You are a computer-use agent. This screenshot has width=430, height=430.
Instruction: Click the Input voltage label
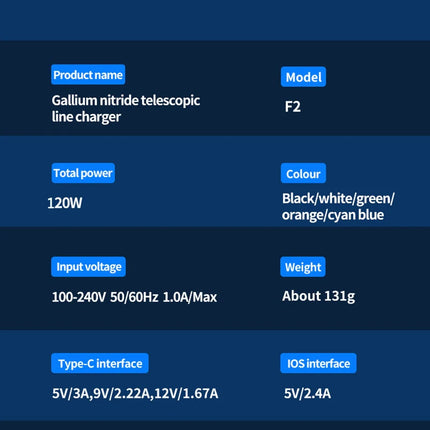click(x=88, y=267)
